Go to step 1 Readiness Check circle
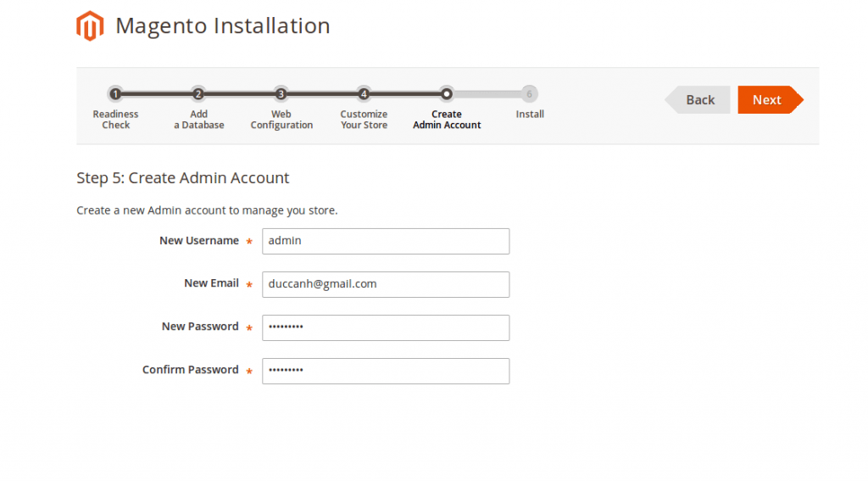The image size is (868, 481). tap(115, 94)
